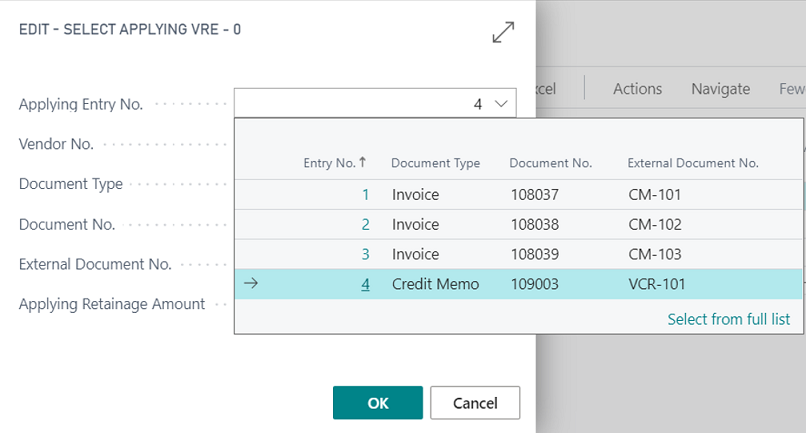Choose entry number 4 Credit Memo
The image size is (806, 433).
pyautogui.click(x=435, y=284)
